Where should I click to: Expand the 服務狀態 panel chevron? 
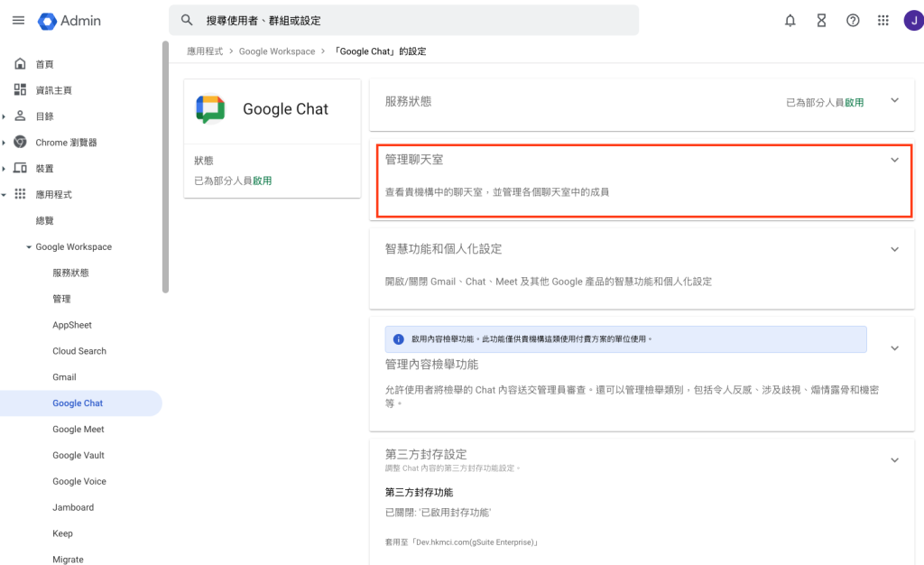point(894,100)
